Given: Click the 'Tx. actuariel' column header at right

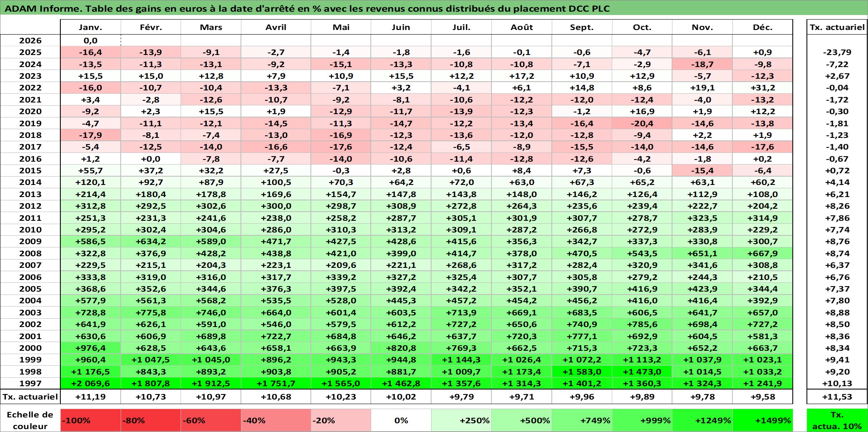Looking at the screenshot, I should (837, 27).
